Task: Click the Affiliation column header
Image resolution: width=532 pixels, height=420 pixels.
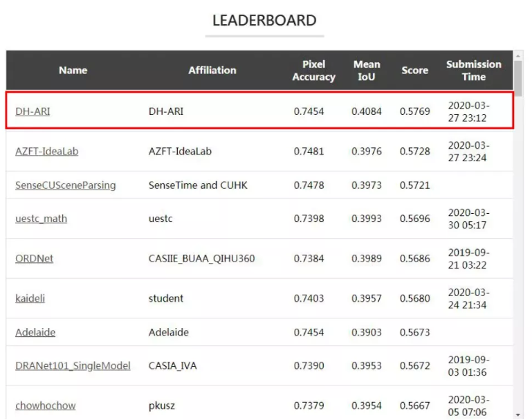Action: point(212,70)
